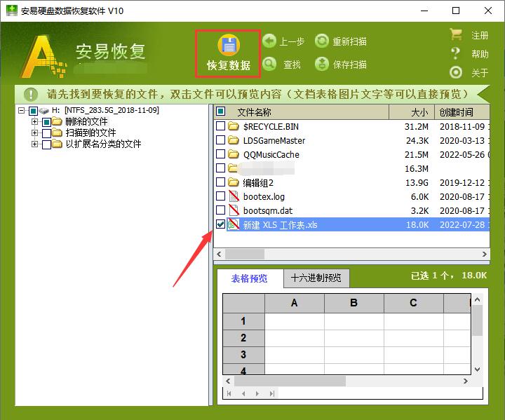Toggle select-all checkbox in 文件名称 header
The height and width of the screenshot is (420, 505).
(221, 111)
